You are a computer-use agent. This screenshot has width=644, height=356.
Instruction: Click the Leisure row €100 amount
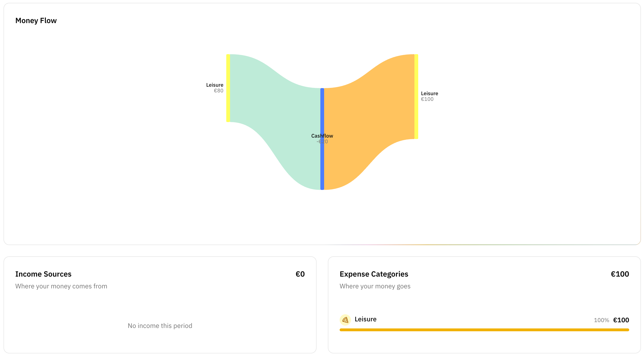tap(621, 320)
